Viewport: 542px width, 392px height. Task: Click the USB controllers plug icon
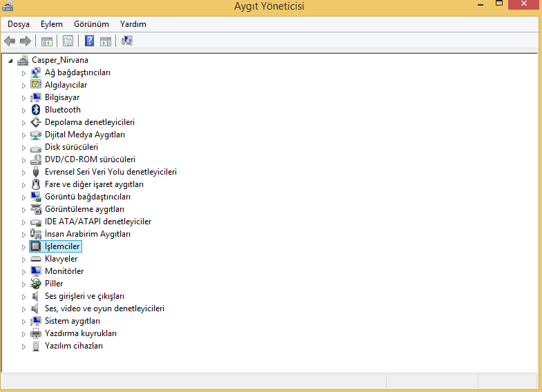pyautogui.click(x=36, y=172)
